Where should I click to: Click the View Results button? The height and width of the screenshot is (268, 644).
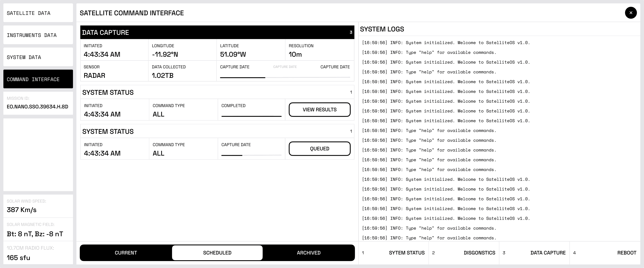[319, 110]
